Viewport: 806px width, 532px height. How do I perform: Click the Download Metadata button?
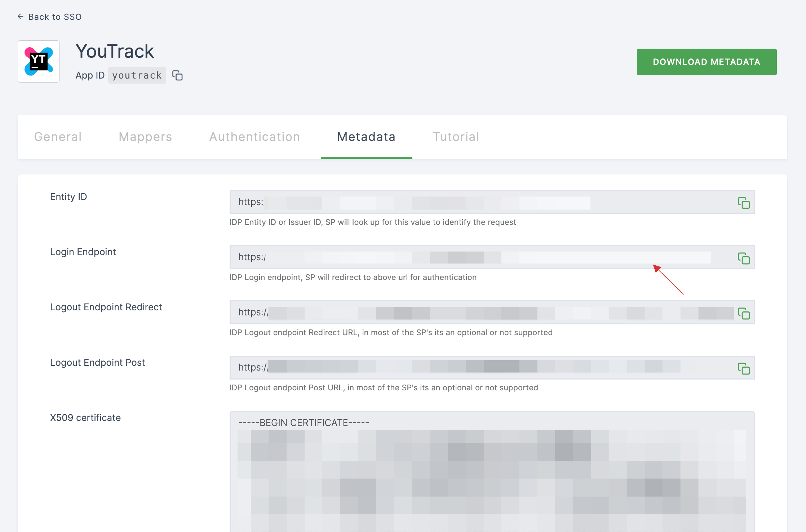click(x=707, y=62)
